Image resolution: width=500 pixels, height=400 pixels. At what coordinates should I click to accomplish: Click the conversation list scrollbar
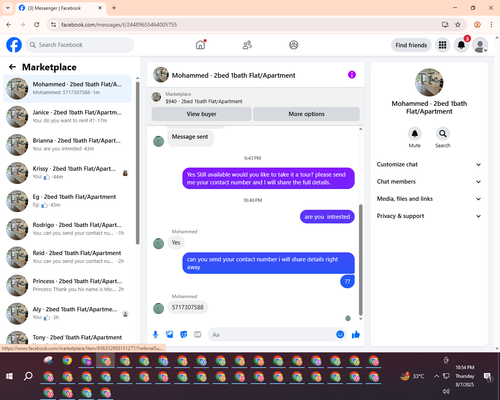pyautogui.click(x=137, y=163)
